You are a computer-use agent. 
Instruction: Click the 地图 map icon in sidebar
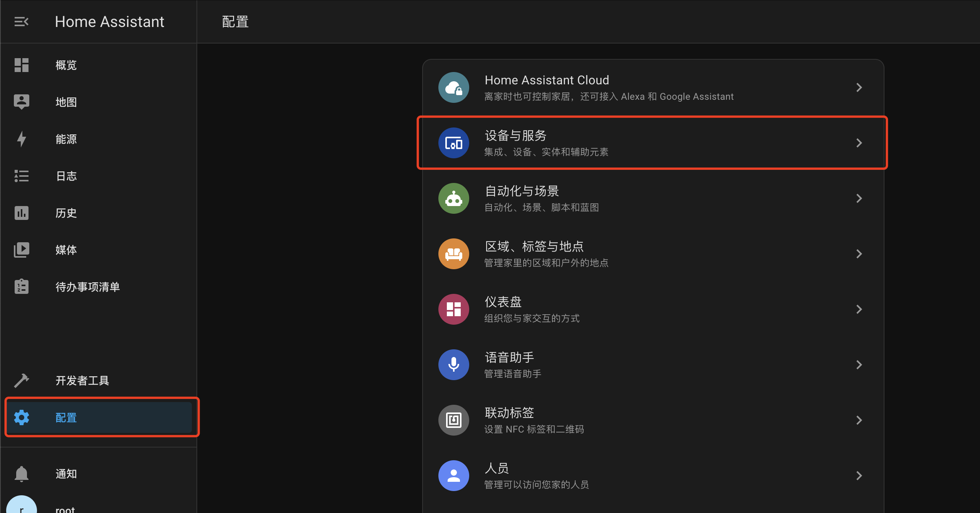tap(22, 102)
